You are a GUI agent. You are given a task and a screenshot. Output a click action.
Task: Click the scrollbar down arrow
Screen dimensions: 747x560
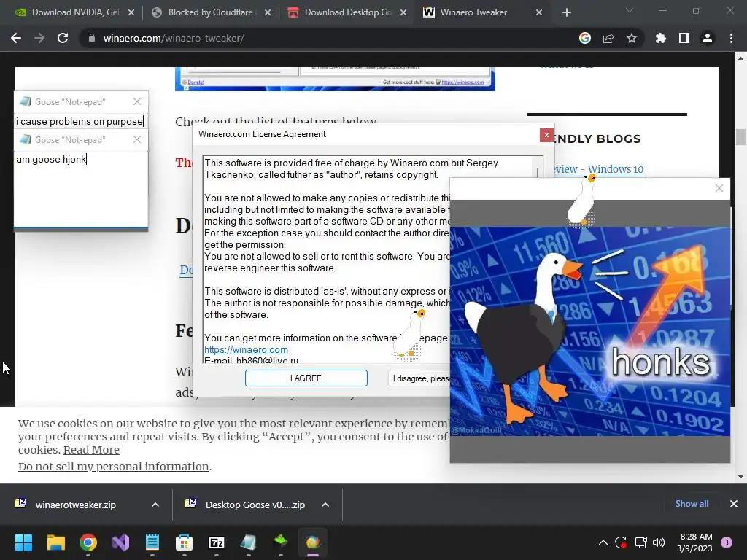740,477
